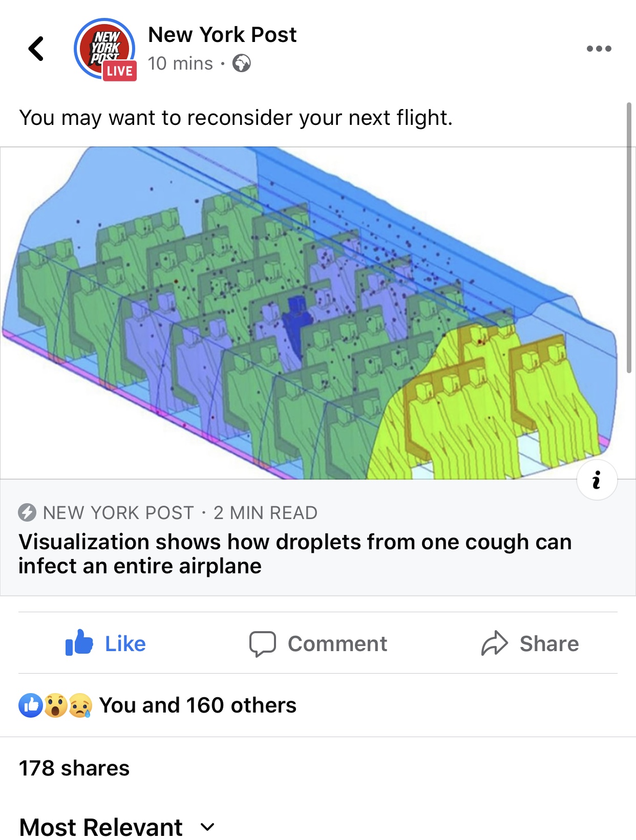This screenshot has height=840, width=636.
Task: Open the New York Post page name
Action: (222, 35)
